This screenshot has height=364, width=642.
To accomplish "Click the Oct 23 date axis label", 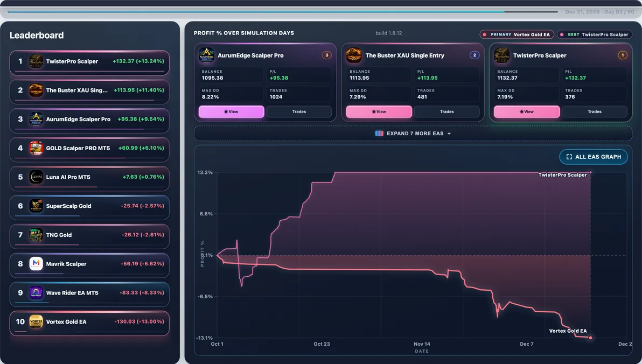I will tap(322, 344).
